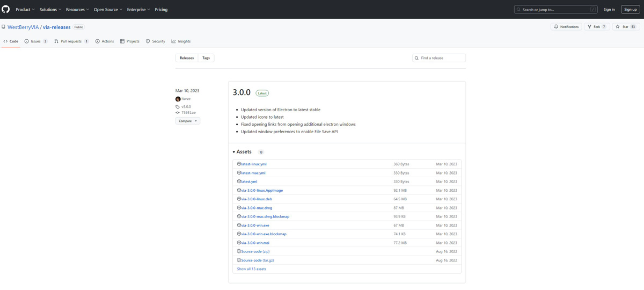Focus the Search or jump to field

pos(556,9)
